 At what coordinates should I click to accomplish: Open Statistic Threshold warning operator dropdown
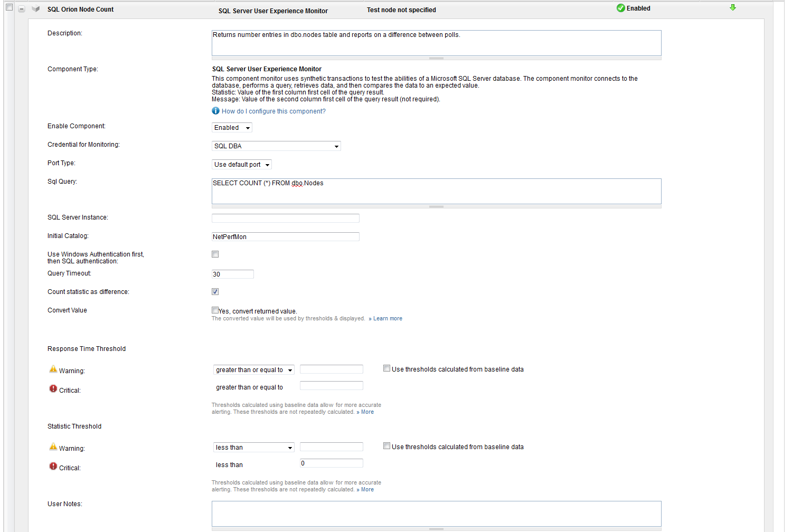254,448
